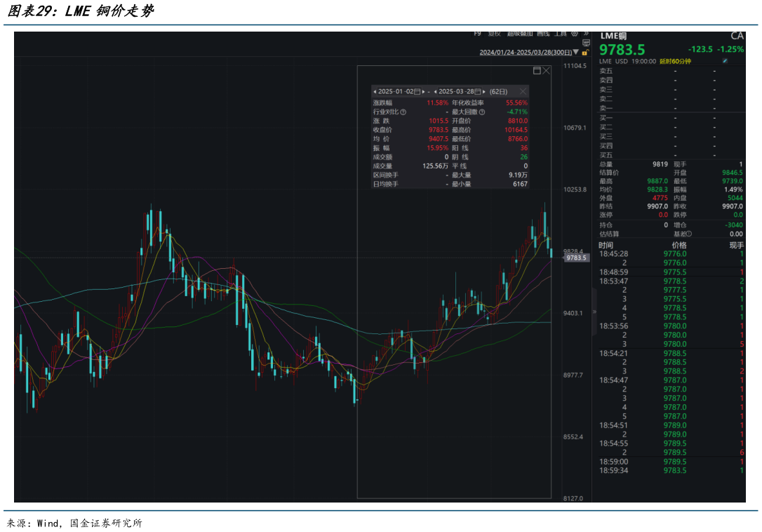Click the blue edit pencil icon in quote panel

pos(725,61)
